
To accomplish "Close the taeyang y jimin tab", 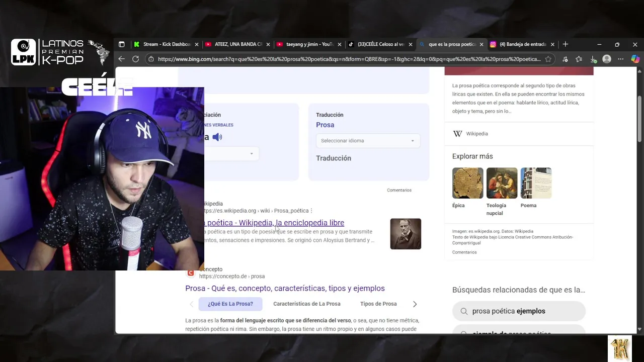I will pos(340,44).
